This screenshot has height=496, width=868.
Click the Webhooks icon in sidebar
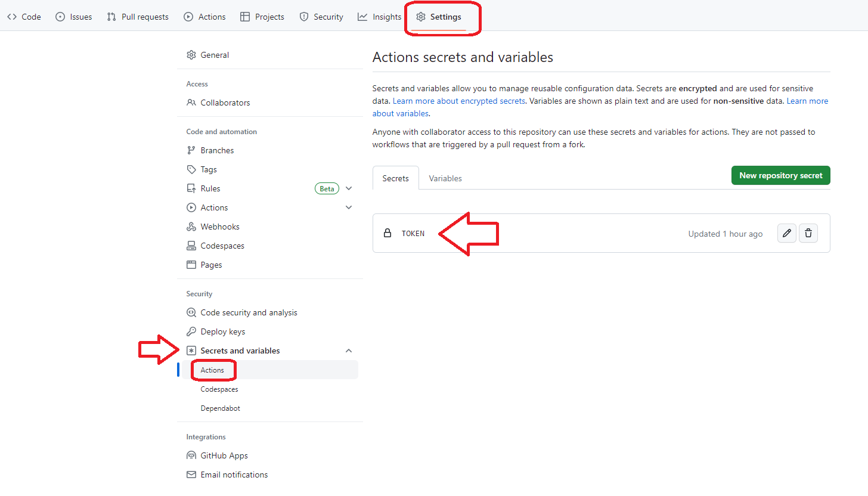(x=191, y=227)
